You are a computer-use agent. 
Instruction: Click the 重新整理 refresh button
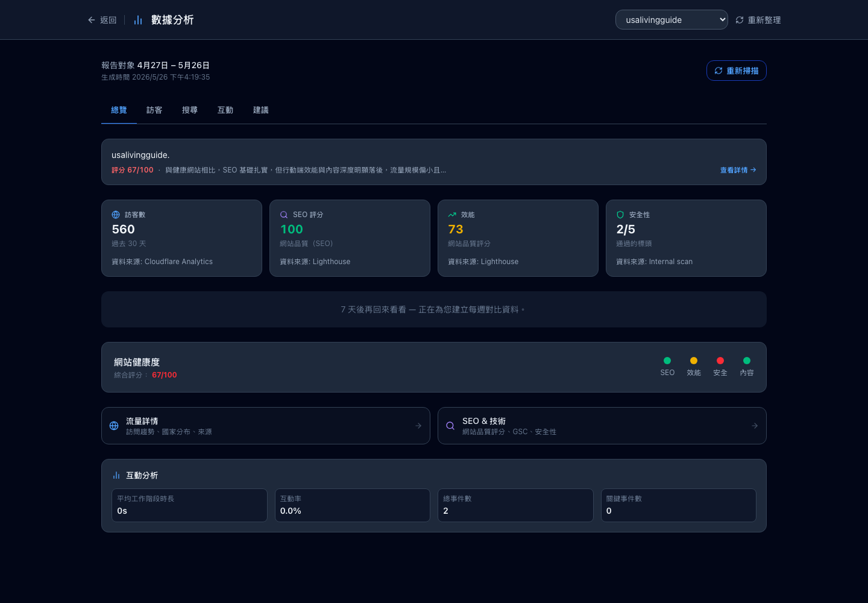click(x=758, y=20)
